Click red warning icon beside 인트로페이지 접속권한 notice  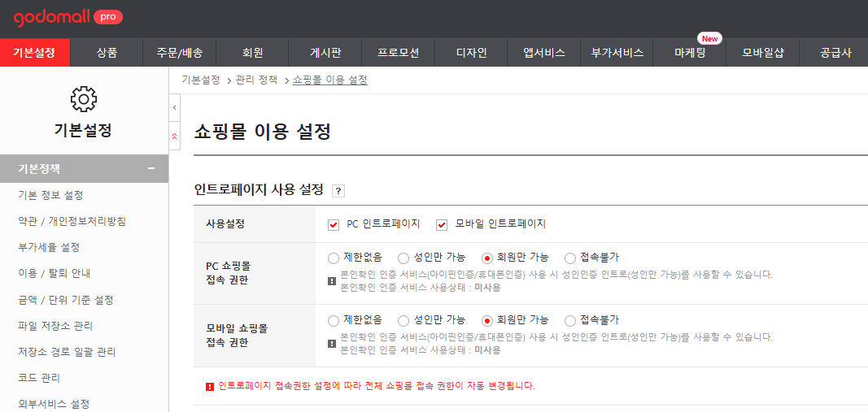(x=209, y=386)
